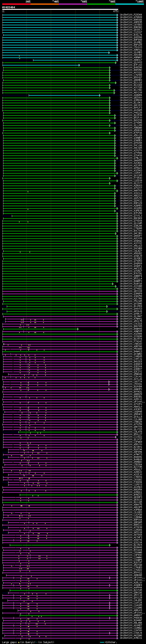
Task: Open hit UniRef100_Q10MB2
Action: tap(131, 42)
